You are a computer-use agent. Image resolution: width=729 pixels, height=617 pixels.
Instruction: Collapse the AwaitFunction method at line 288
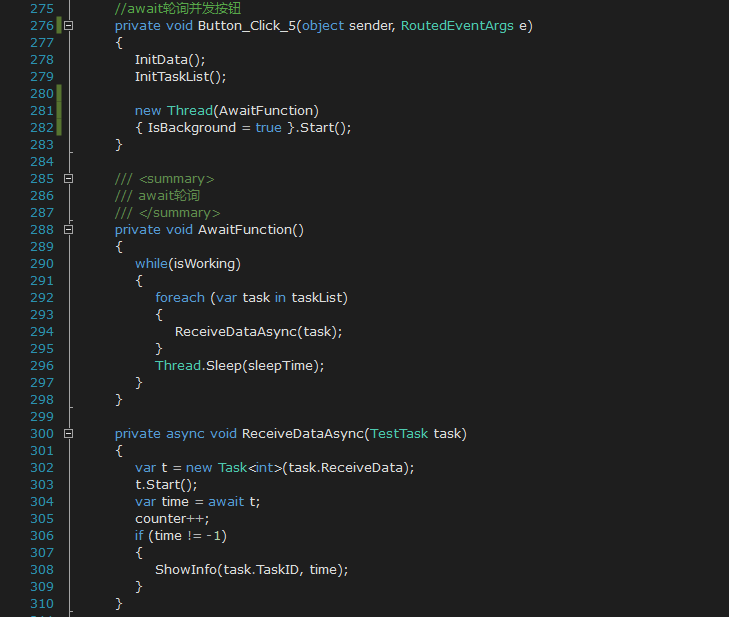coord(68,230)
